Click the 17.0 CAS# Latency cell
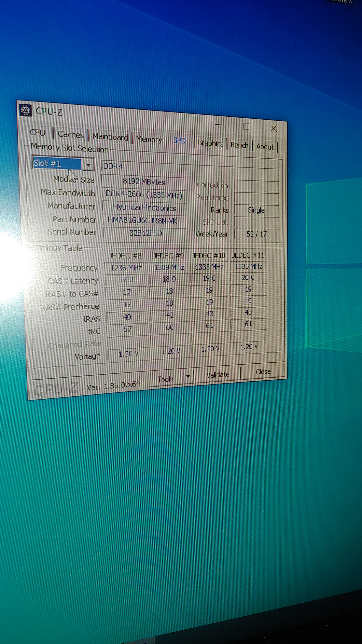362x644 pixels. click(126, 280)
